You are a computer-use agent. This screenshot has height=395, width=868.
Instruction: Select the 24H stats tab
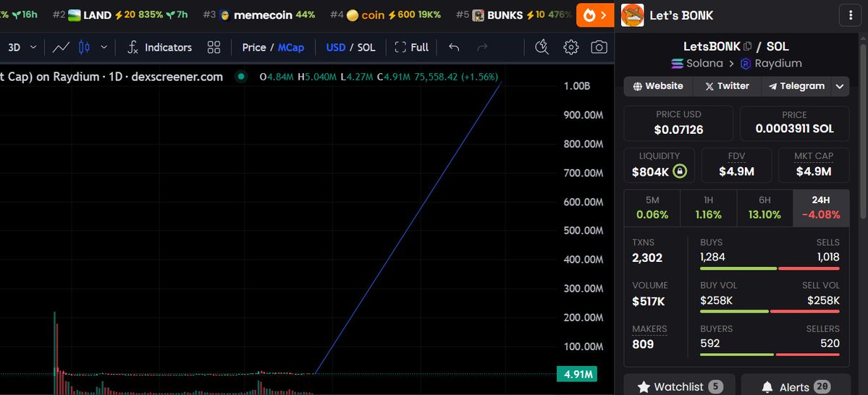tap(821, 208)
